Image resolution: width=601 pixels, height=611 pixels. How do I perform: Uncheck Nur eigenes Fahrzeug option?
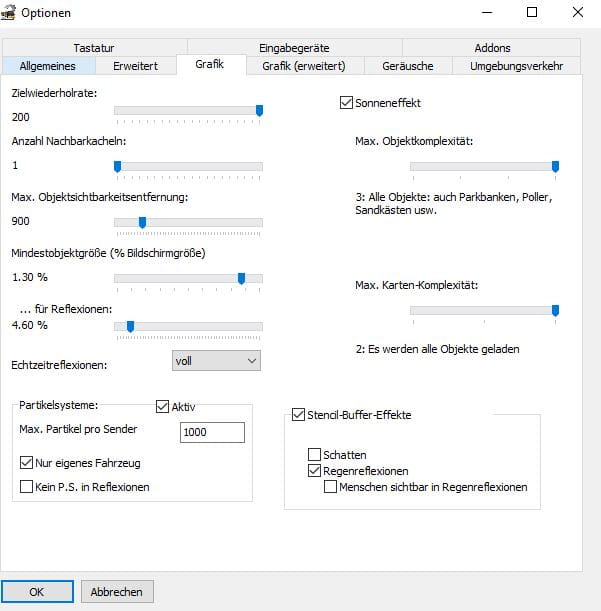27,463
